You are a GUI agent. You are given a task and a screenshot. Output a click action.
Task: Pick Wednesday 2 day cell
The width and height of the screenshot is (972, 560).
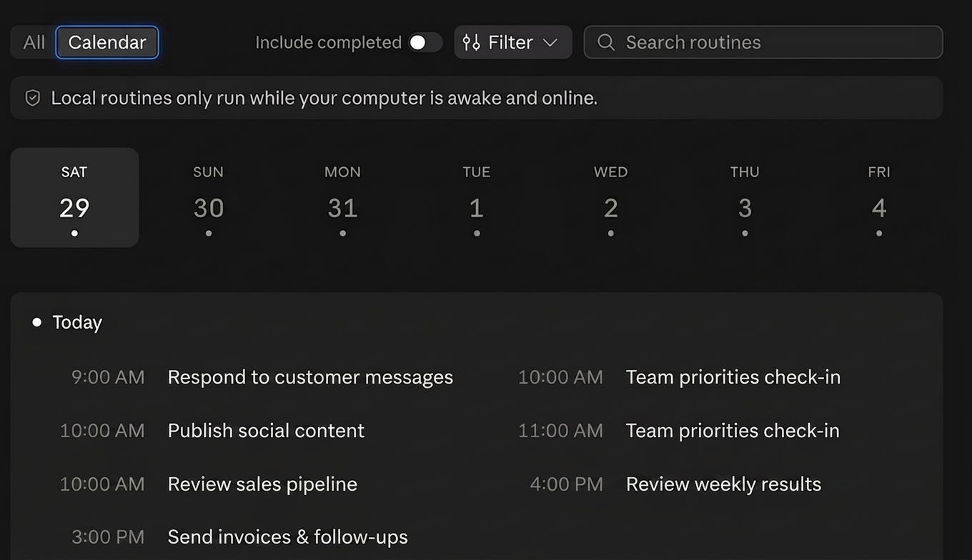pyautogui.click(x=610, y=197)
